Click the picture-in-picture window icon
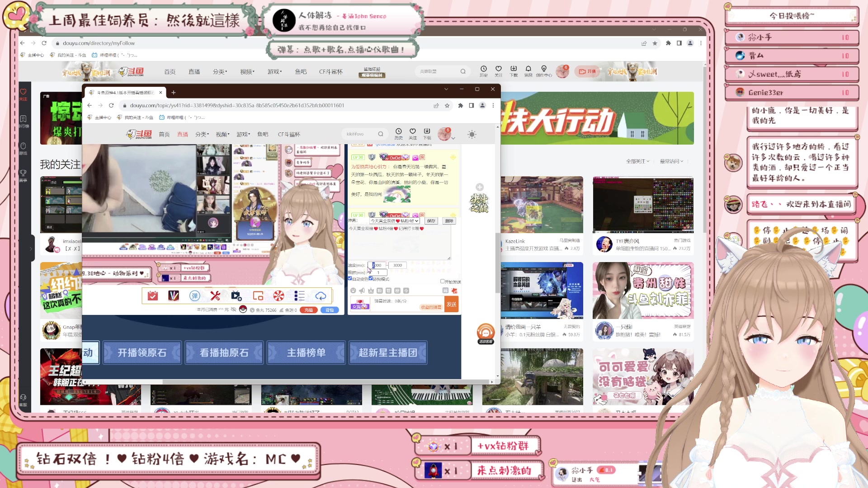 258,296
